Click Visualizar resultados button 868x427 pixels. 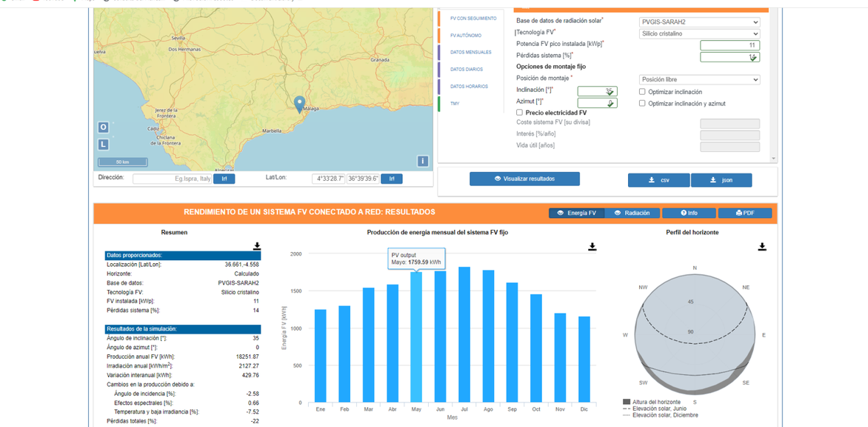[x=525, y=179]
